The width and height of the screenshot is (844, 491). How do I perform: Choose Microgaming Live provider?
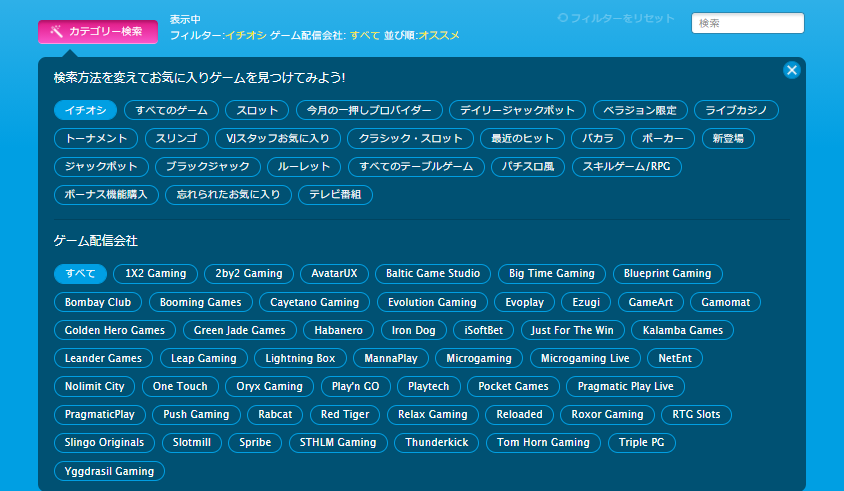pos(585,358)
